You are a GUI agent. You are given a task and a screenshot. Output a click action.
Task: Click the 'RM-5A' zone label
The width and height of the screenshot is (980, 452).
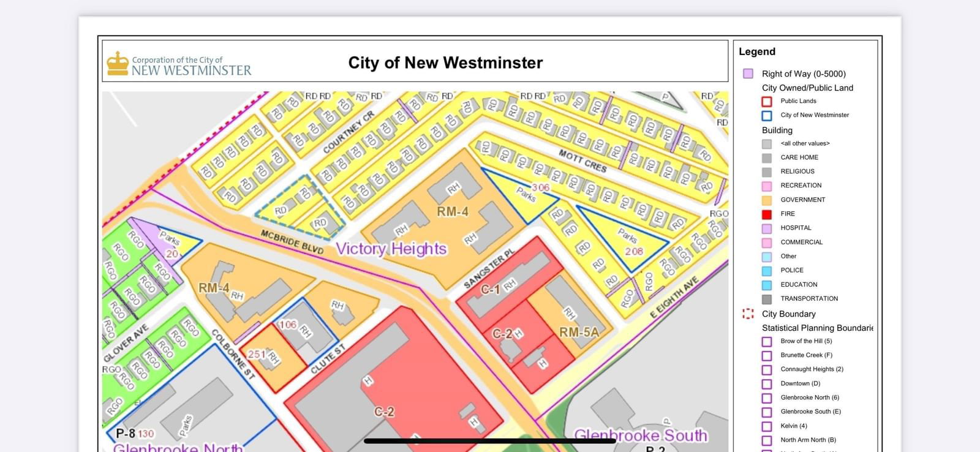click(x=579, y=332)
